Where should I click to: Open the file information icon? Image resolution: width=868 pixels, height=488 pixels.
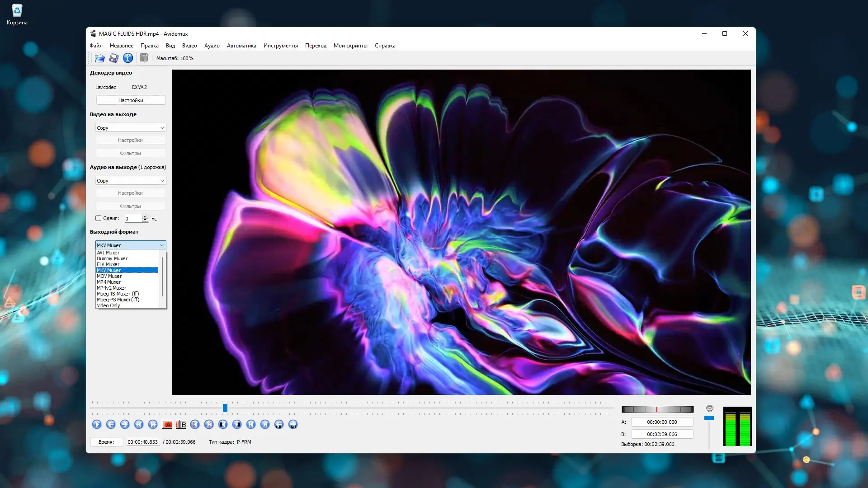pyautogui.click(x=128, y=58)
